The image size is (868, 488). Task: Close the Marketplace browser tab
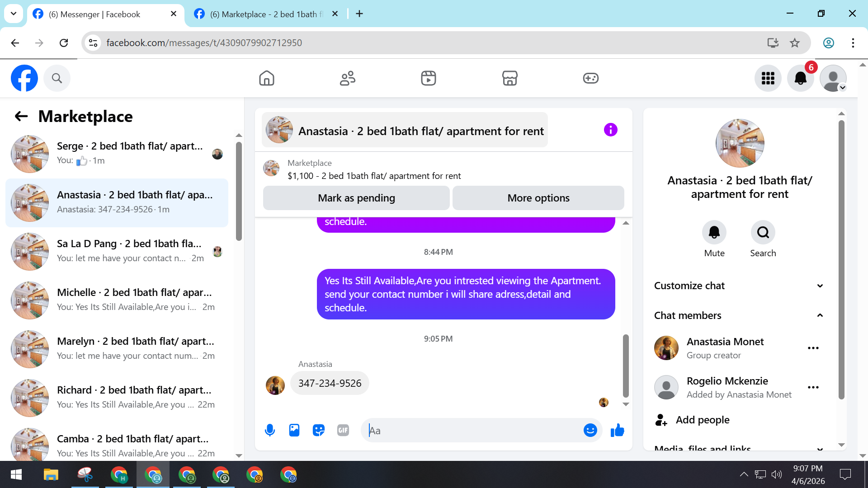[x=335, y=14]
